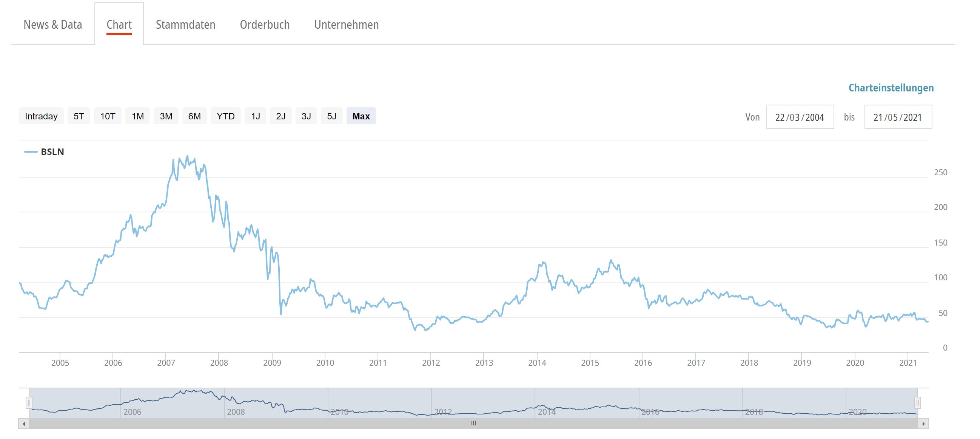The width and height of the screenshot is (980, 439).
Task: Click the left range handle in navigator
Action: coord(29,402)
